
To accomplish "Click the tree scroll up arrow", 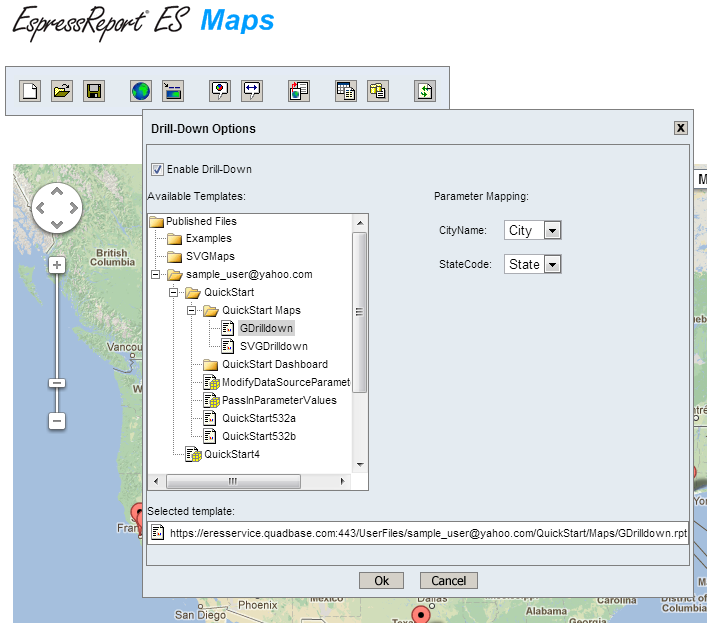I will coord(360,223).
